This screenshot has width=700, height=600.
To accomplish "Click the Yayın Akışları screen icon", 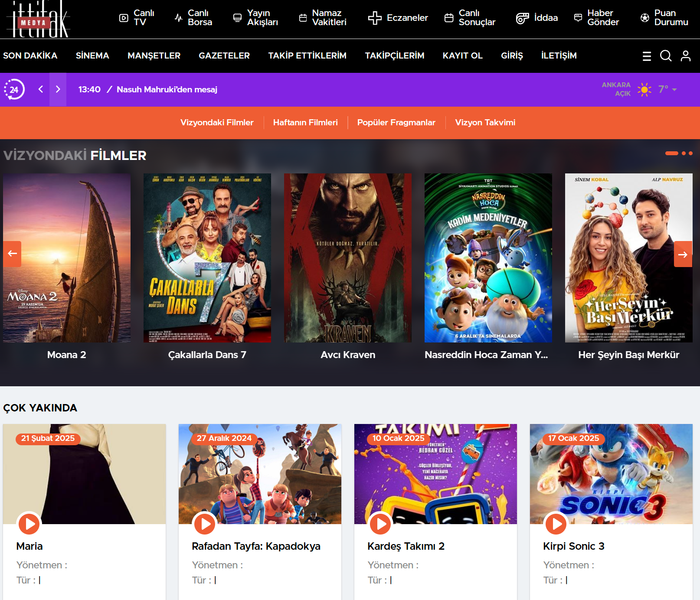I will click(x=237, y=18).
